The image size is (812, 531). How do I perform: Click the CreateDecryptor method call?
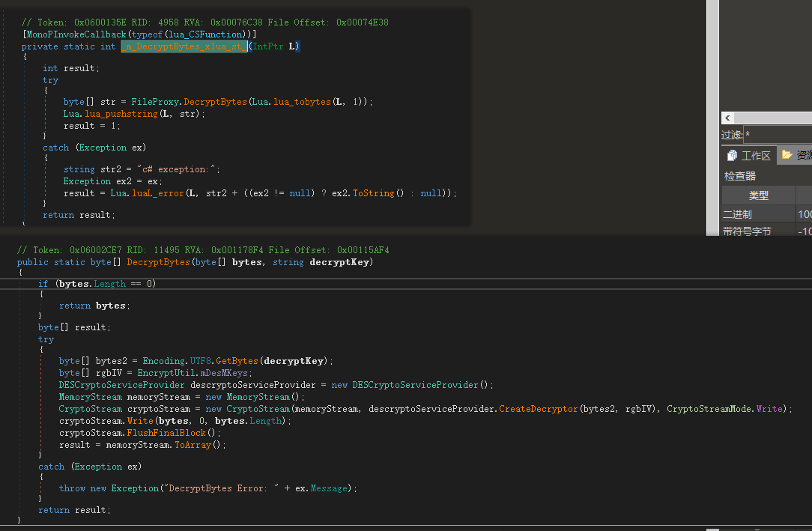[x=537, y=409]
